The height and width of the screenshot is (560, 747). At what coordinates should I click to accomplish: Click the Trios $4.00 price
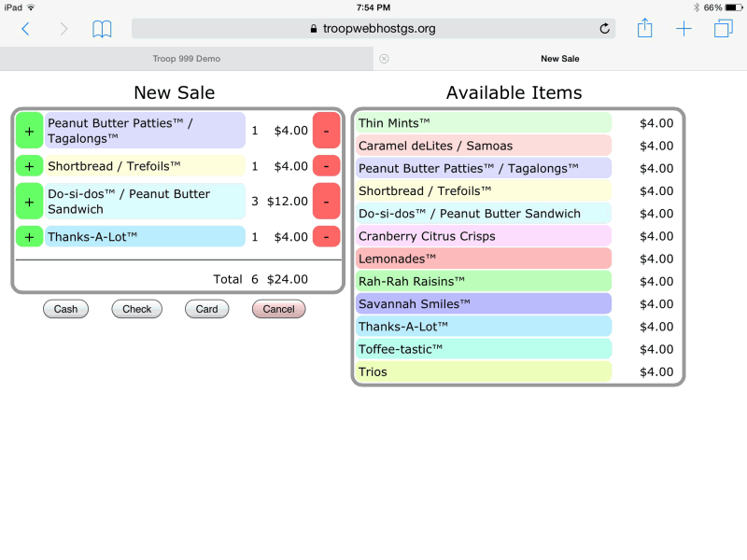pos(656,371)
